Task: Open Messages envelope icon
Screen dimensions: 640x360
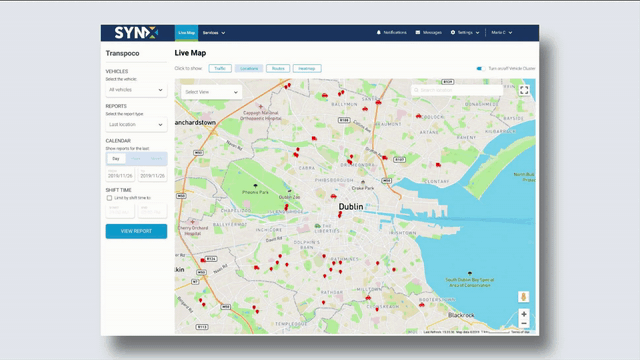Action: 418,32
